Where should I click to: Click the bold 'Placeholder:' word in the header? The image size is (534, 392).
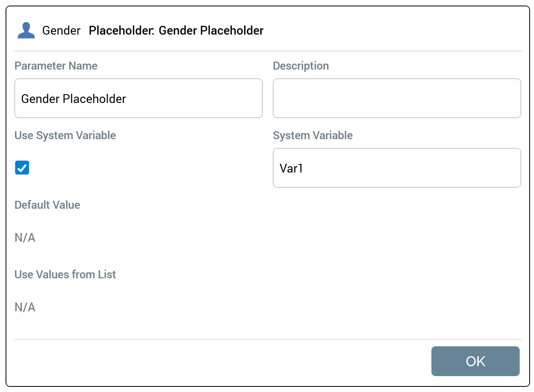[x=121, y=31]
